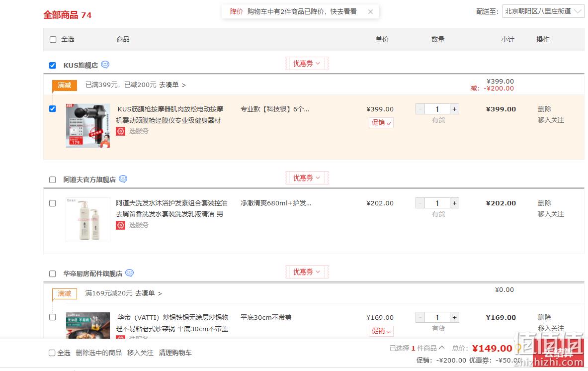Click quantity input field for KUS筋膜枪
The width and height of the screenshot is (588, 371).
pyautogui.click(x=437, y=109)
